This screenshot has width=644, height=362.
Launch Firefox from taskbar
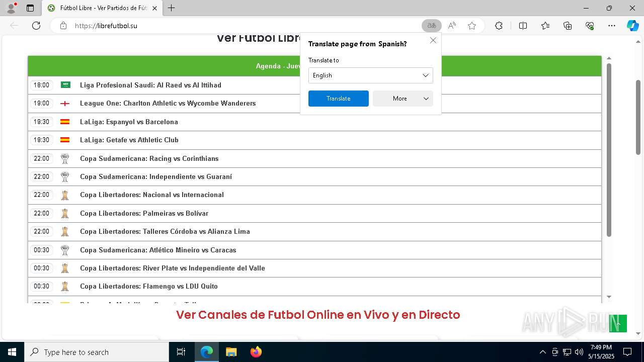click(256, 352)
